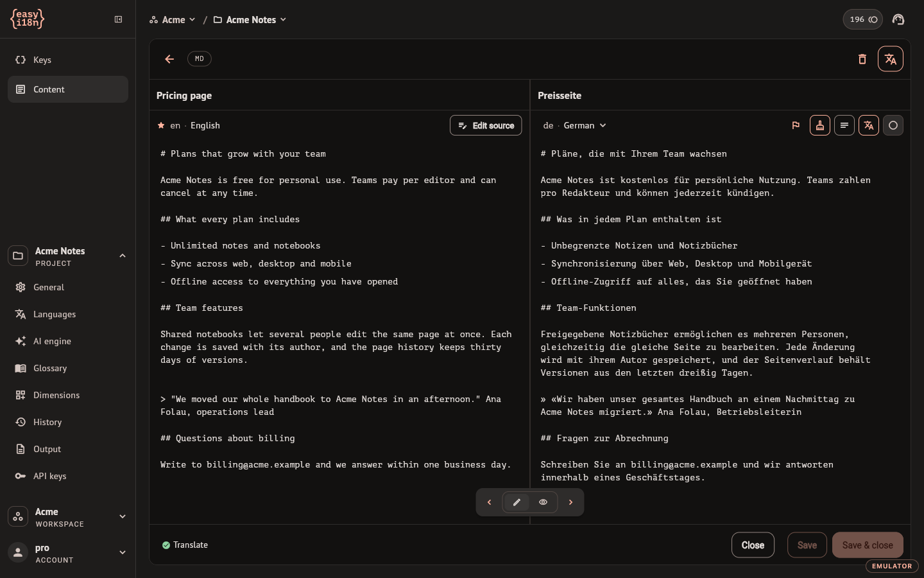Image resolution: width=924 pixels, height=578 pixels.
Task: Open the support headset icon
Action: (898, 19)
